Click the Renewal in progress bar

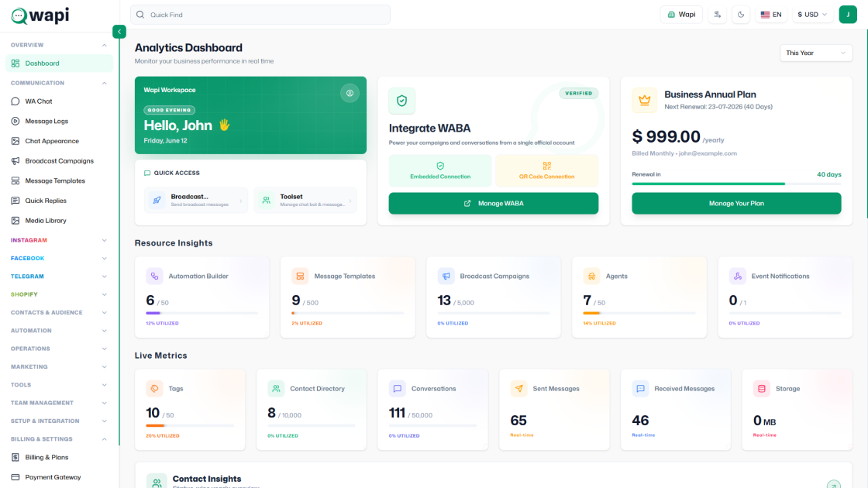(x=736, y=184)
